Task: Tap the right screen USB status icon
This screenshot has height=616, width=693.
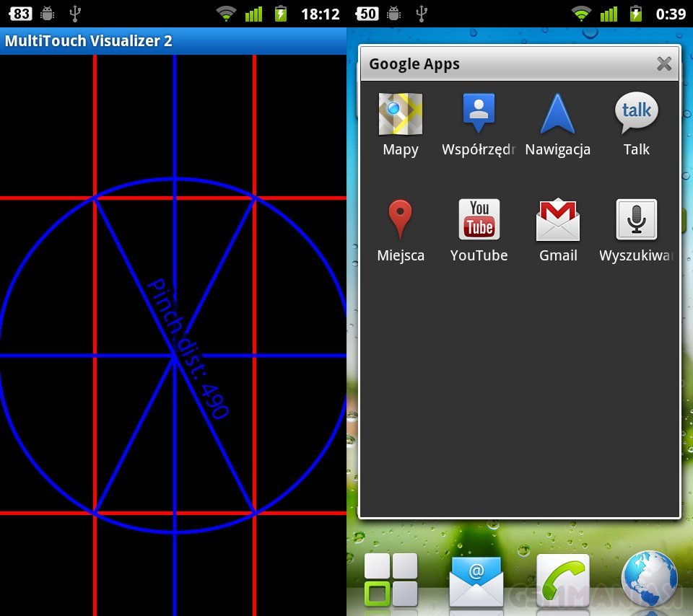Action: pos(423,13)
